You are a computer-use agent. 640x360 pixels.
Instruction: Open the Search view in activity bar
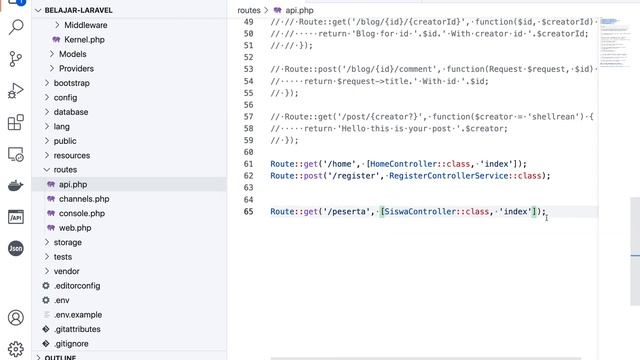[16, 27]
